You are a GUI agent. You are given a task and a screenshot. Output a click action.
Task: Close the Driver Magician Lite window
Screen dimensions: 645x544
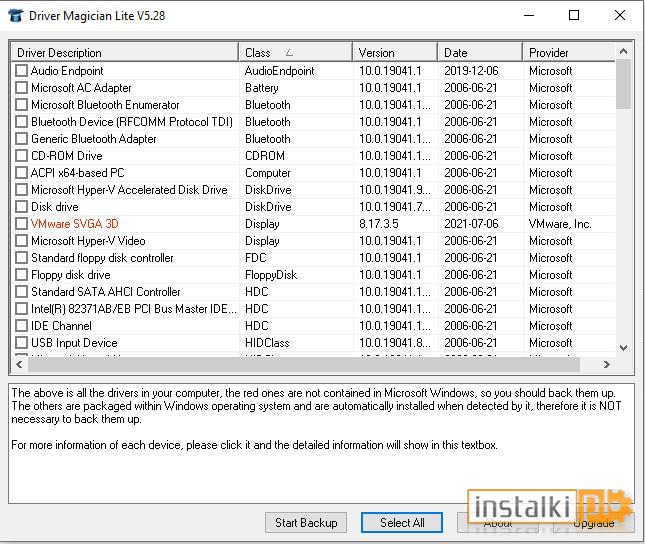tap(619, 16)
